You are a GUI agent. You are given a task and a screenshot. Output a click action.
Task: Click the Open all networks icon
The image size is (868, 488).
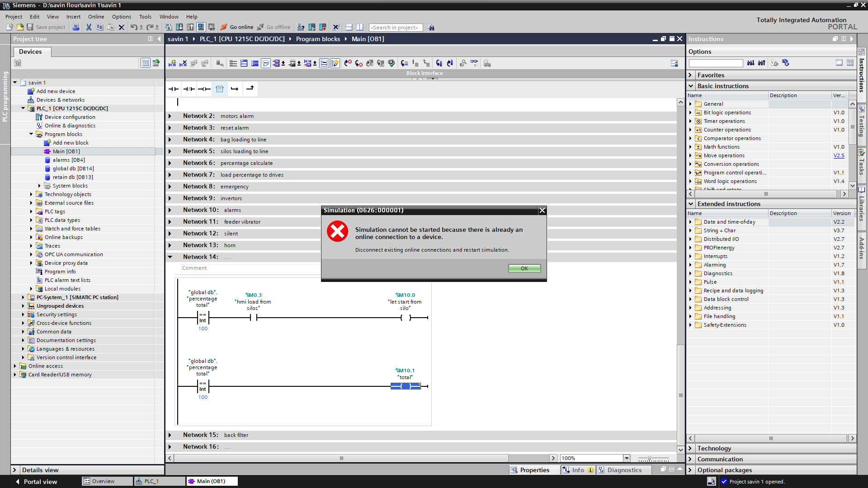click(x=244, y=63)
